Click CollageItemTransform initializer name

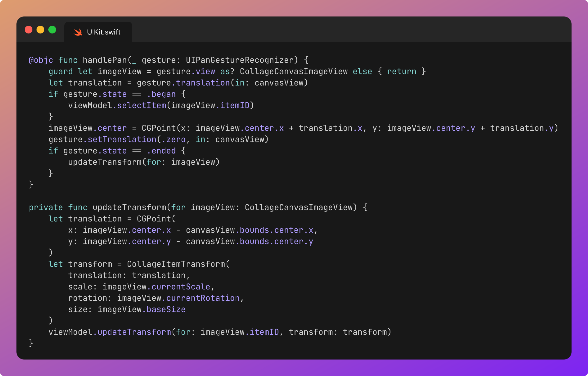click(176, 264)
